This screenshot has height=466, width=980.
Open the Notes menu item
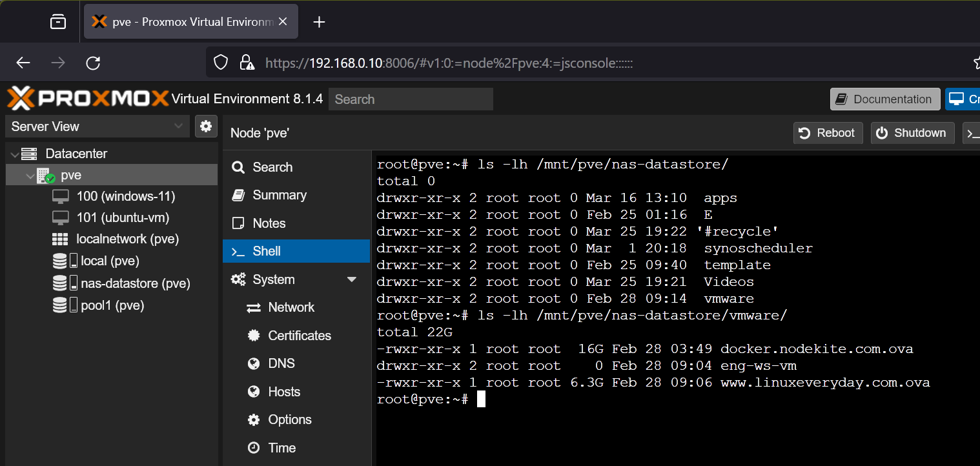coord(296,223)
